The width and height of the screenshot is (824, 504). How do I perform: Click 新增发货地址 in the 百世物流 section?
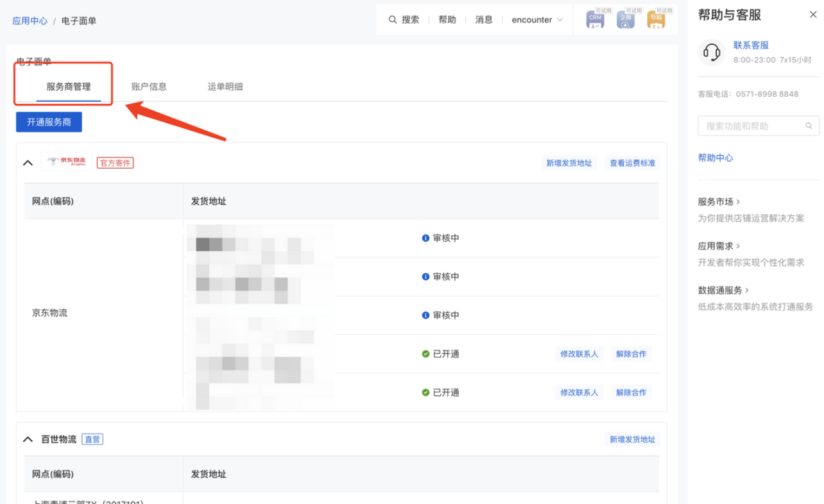[632, 439]
